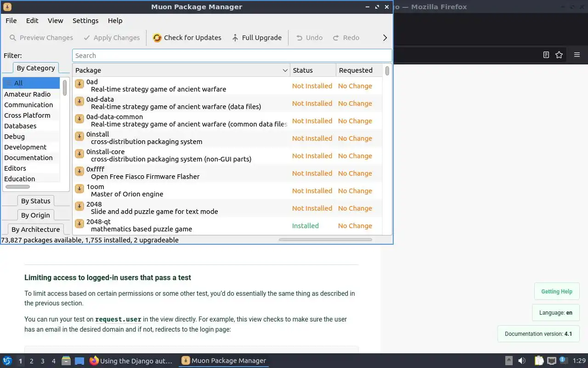
Task: Bookmark the page with Firefox star icon
Action: pos(559,55)
